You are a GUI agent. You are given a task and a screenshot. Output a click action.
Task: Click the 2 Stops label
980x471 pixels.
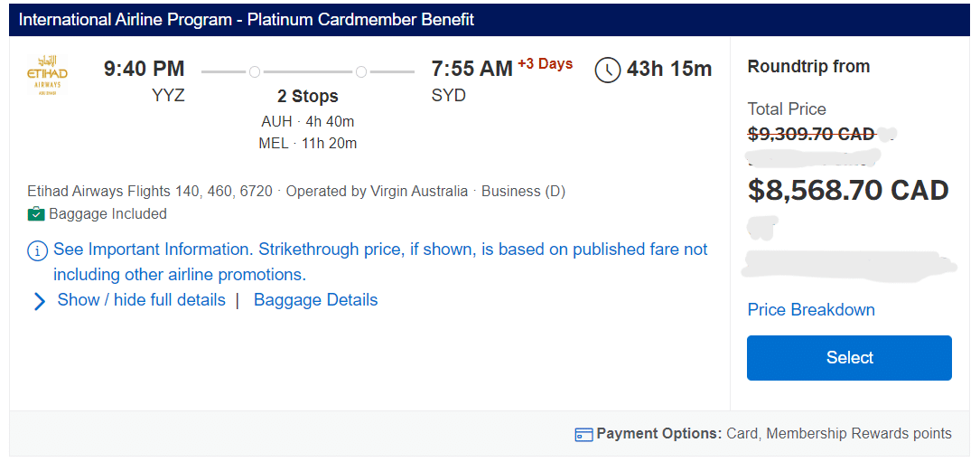(x=307, y=97)
